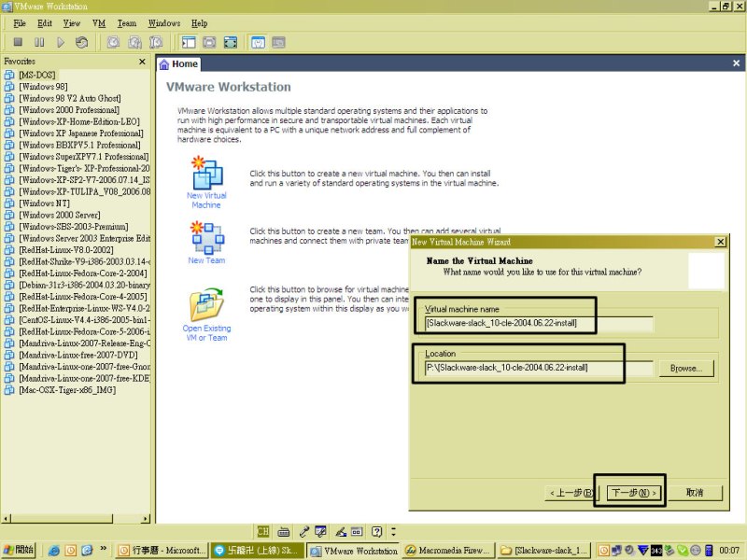Click the system tray clock 00:07
The height and width of the screenshot is (560, 747).
pyautogui.click(x=729, y=551)
